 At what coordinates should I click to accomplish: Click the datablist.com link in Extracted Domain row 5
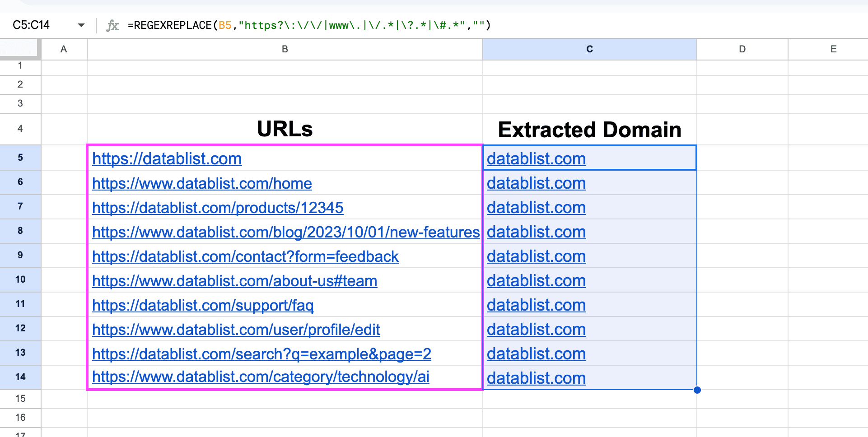click(x=536, y=159)
